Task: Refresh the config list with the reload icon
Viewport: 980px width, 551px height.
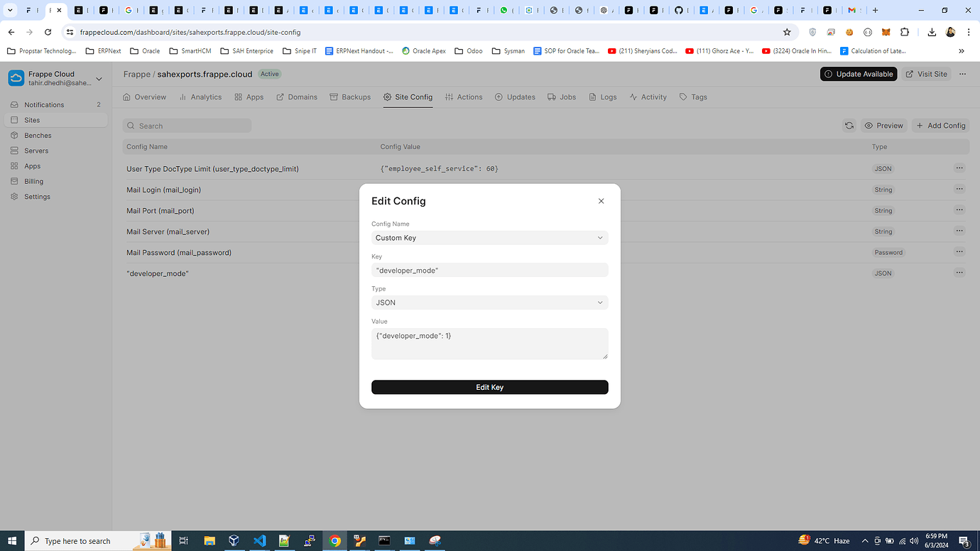Action: [x=849, y=125]
